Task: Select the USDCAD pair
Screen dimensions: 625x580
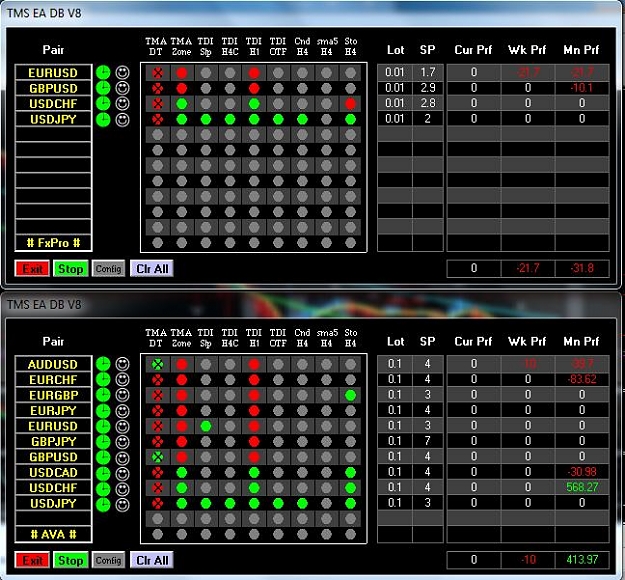Action: pyautogui.click(x=53, y=473)
